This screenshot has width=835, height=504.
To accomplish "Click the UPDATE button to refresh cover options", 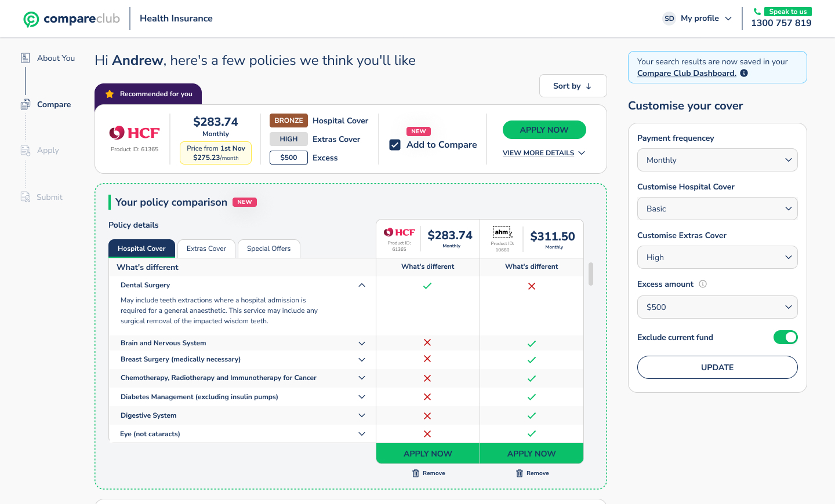I will point(717,367).
